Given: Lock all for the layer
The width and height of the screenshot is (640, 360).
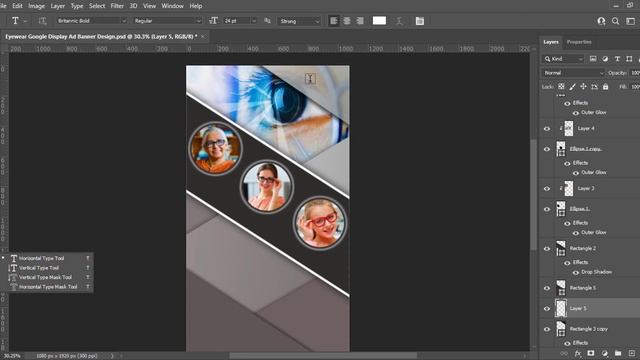Looking at the screenshot, I should point(605,87).
